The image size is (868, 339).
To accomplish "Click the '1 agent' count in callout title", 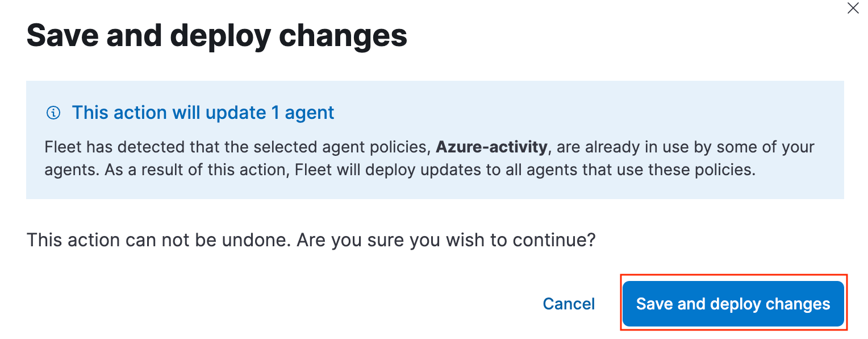I will (x=303, y=113).
